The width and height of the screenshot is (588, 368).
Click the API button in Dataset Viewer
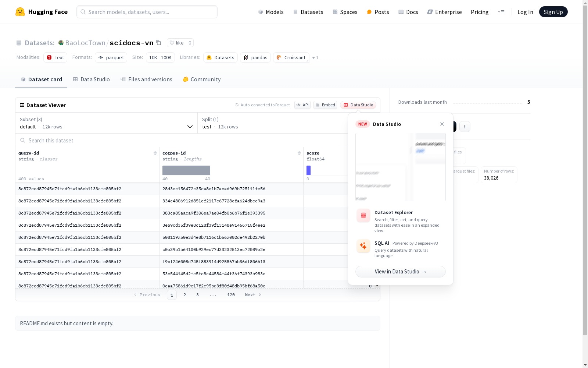point(302,105)
